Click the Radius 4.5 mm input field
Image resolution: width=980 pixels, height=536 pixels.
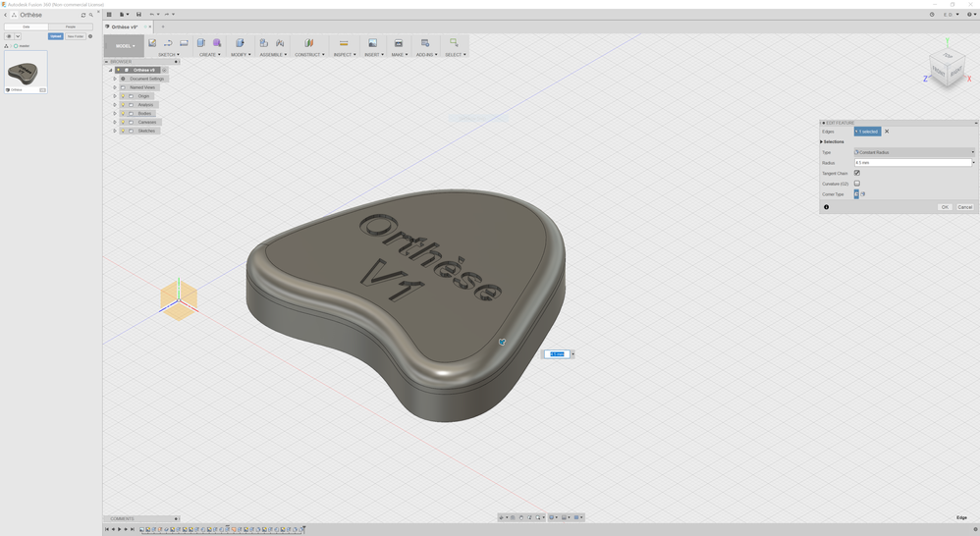coord(912,162)
